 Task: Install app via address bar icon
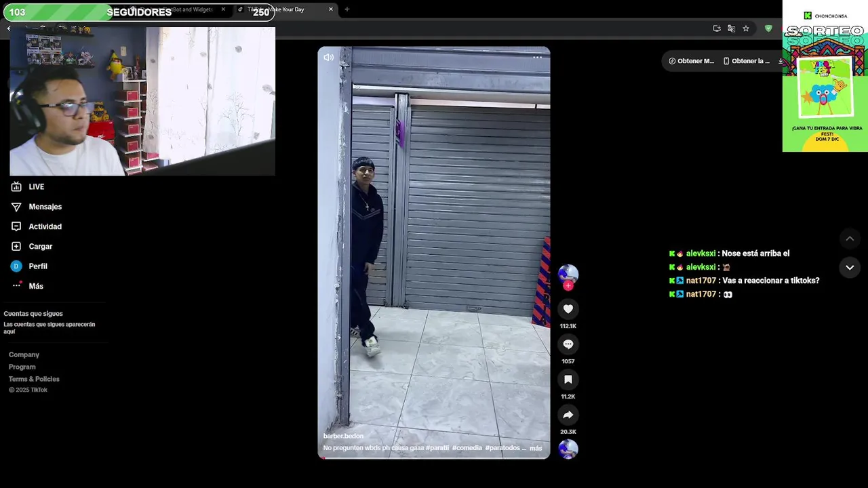pyautogui.click(x=717, y=28)
